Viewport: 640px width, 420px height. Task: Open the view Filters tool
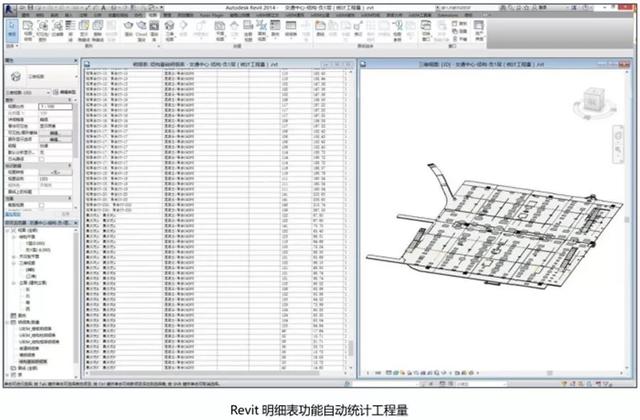pyautogui.click(x=57, y=30)
